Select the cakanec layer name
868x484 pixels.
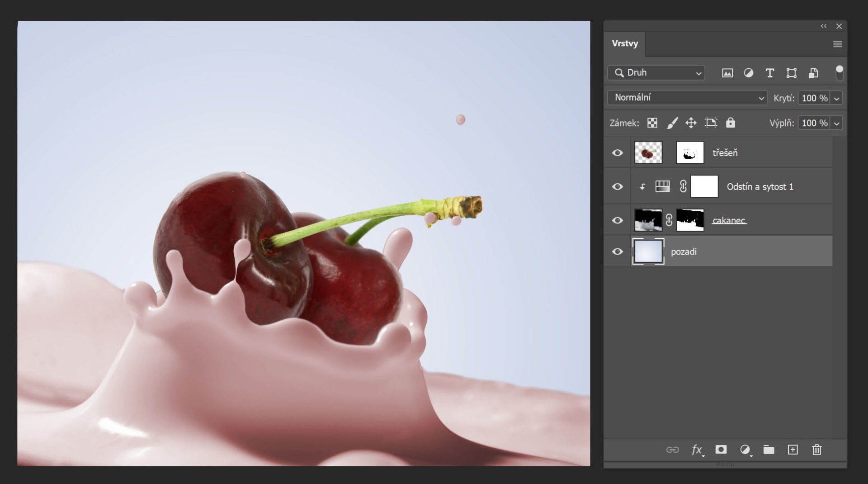[729, 220]
